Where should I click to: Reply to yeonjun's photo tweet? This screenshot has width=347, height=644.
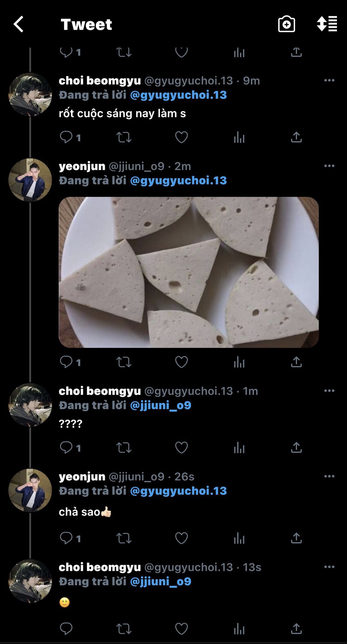[x=66, y=362]
